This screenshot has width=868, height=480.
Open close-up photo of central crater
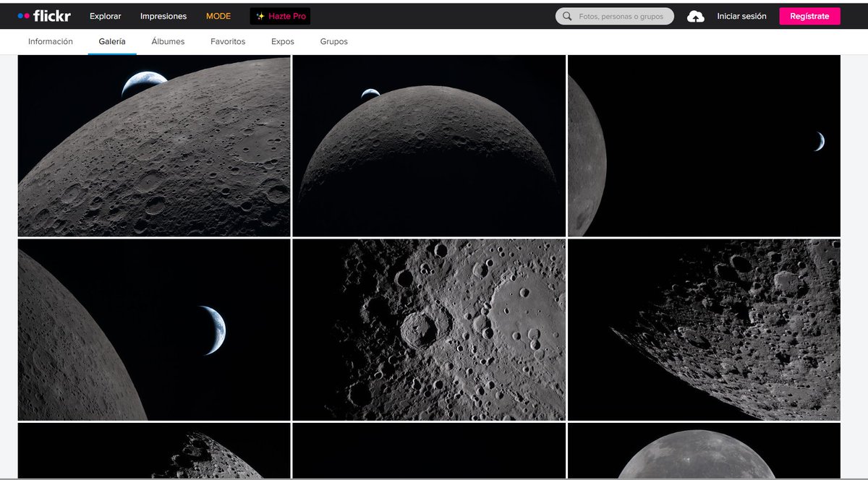click(x=429, y=330)
